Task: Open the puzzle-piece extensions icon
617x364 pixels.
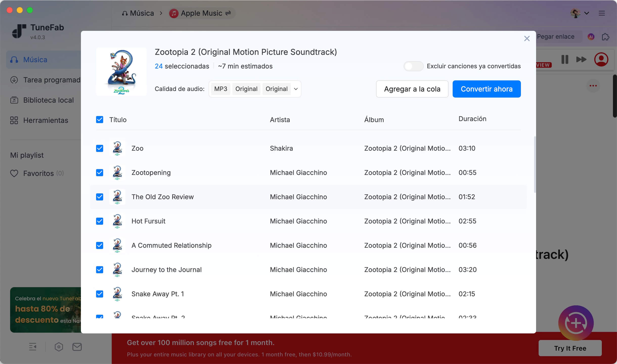Action: click(x=605, y=37)
